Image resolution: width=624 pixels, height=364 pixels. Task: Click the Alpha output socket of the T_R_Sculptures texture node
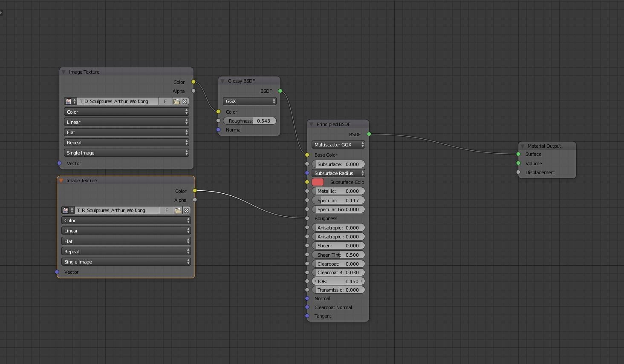coord(195,200)
